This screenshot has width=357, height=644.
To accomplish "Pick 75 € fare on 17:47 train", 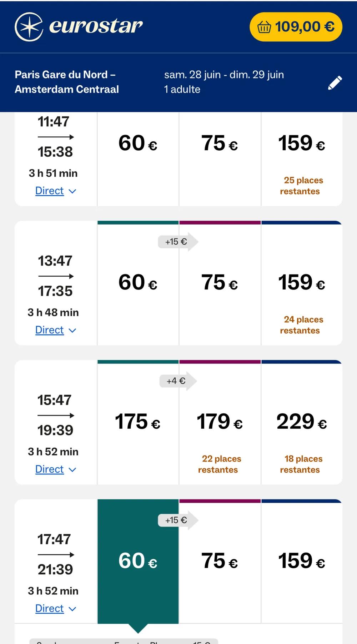I will pyautogui.click(x=220, y=561).
